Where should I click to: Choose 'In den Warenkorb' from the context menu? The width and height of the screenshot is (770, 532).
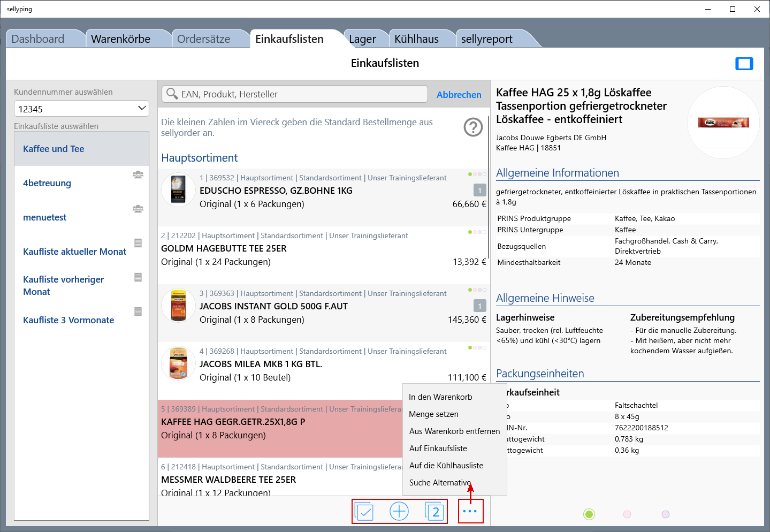point(440,397)
